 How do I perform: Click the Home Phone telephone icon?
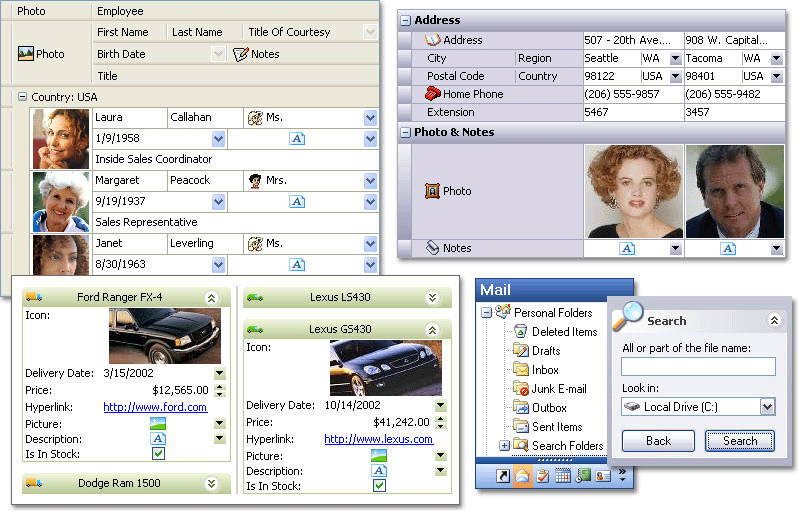(x=433, y=94)
